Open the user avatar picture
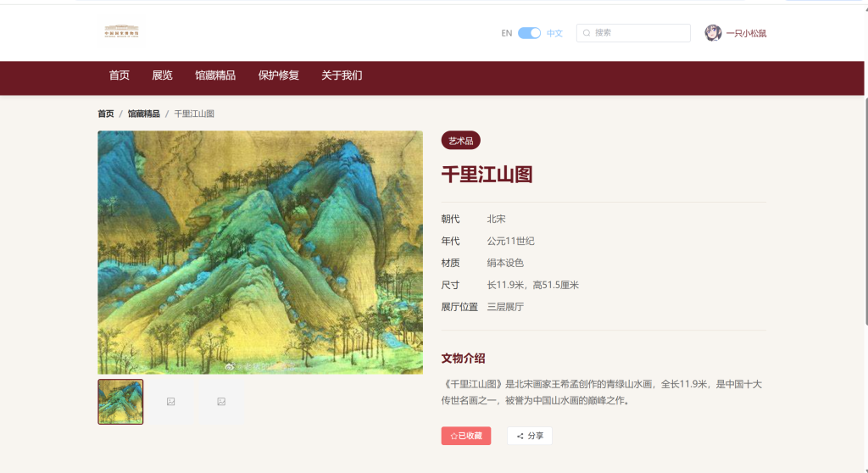This screenshot has width=868, height=473. (x=713, y=33)
